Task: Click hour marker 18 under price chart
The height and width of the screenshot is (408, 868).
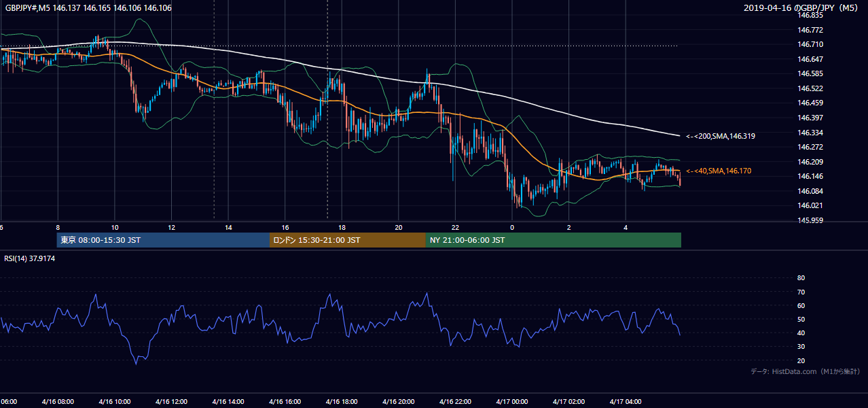Action: [342, 227]
